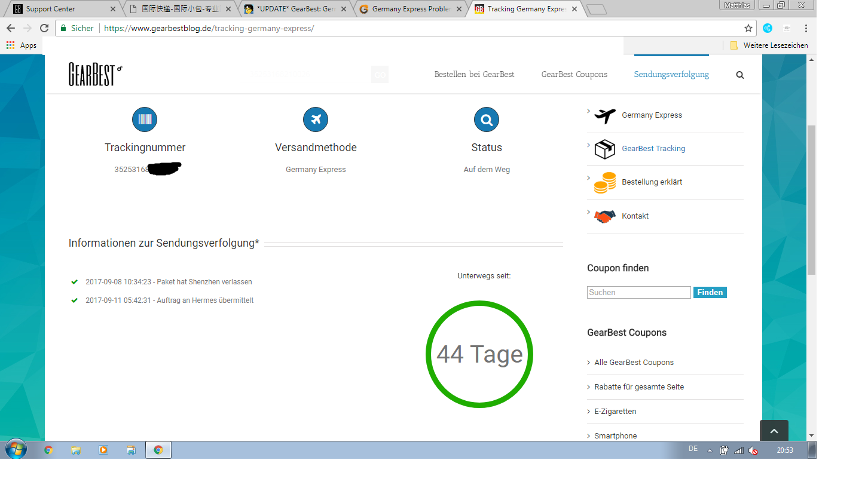Open the Windows Start button

coord(16,450)
